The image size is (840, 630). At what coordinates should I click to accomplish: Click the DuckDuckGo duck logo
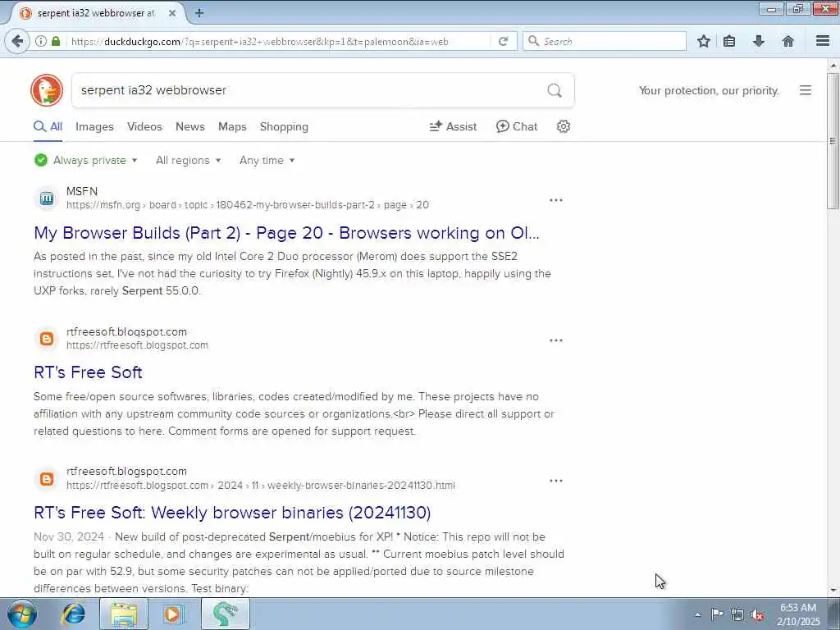pos(47,90)
